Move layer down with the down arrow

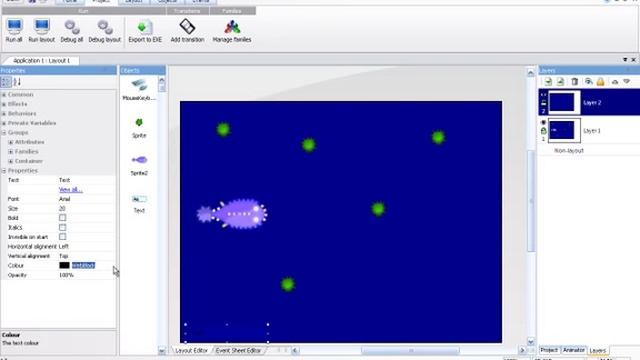coord(627,82)
